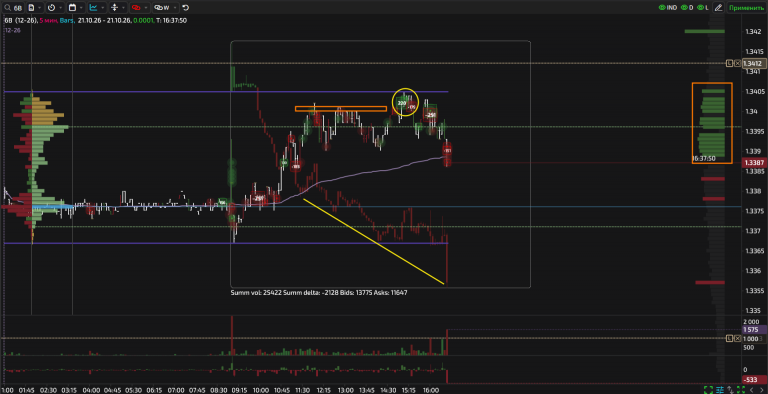Click the green collapse arrows icon

tap(741, 390)
